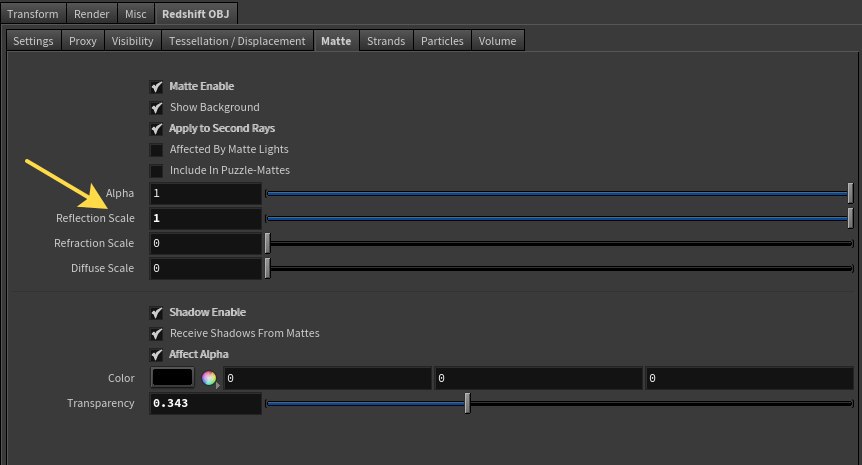Select the Matte sub-tab
Screen dimensions: 862x465
point(336,41)
